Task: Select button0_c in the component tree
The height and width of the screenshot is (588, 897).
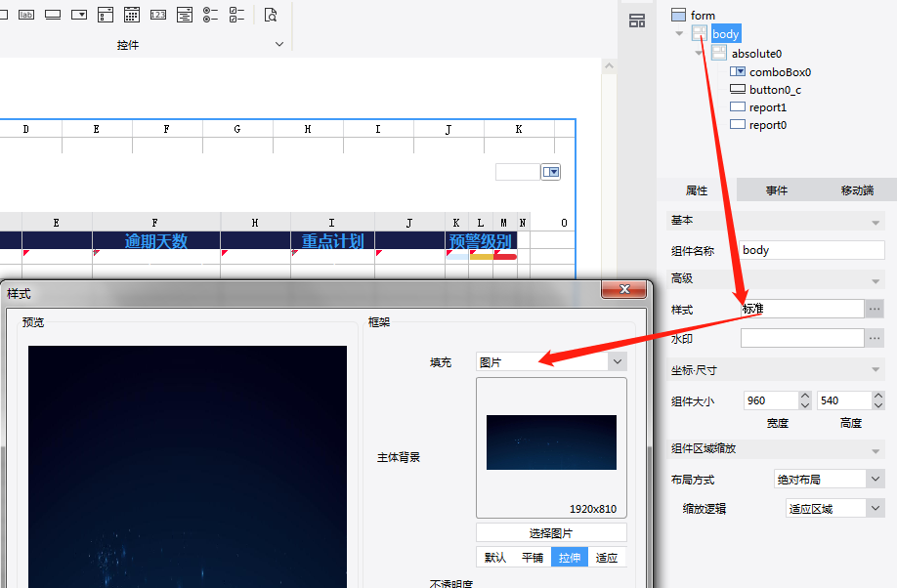Action: (775, 90)
